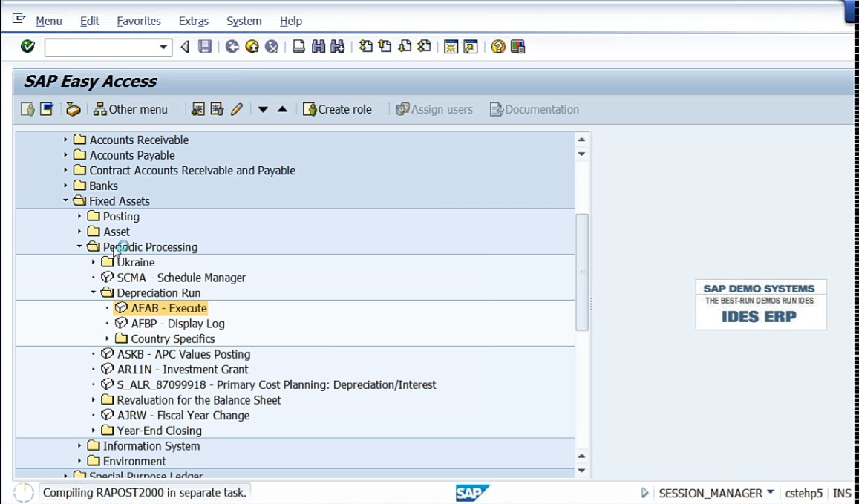Open Help using the question mark icon
The width and height of the screenshot is (859, 504).
pyautogui.click(x=498, y=47)
